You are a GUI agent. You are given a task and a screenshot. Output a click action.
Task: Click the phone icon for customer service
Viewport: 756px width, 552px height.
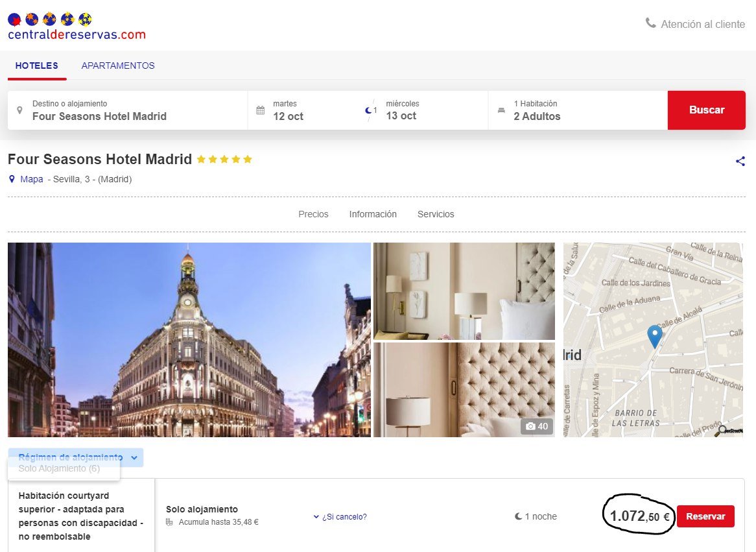pos(650,23)
